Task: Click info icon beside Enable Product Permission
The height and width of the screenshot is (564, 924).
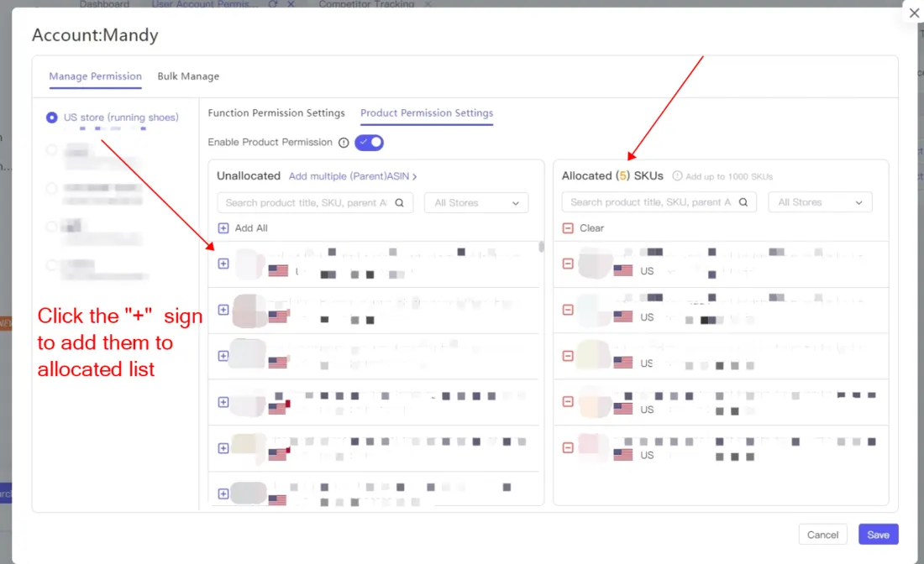Action: 344,143
